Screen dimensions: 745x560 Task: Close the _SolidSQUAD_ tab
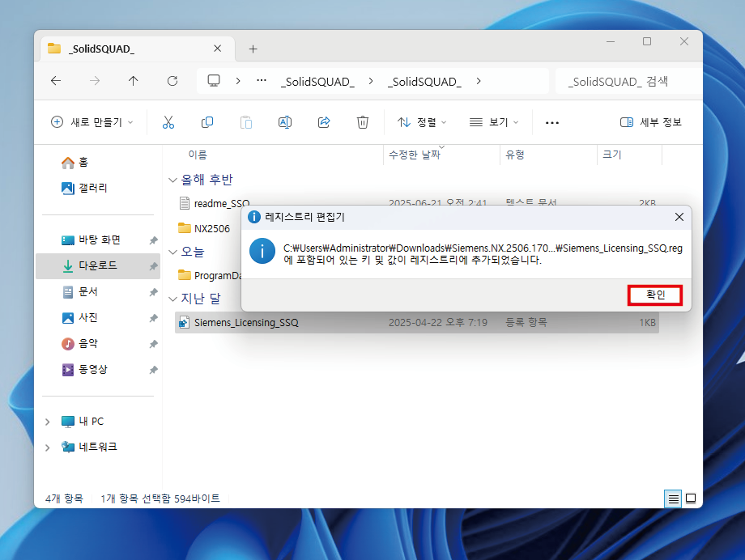(218, 49)
